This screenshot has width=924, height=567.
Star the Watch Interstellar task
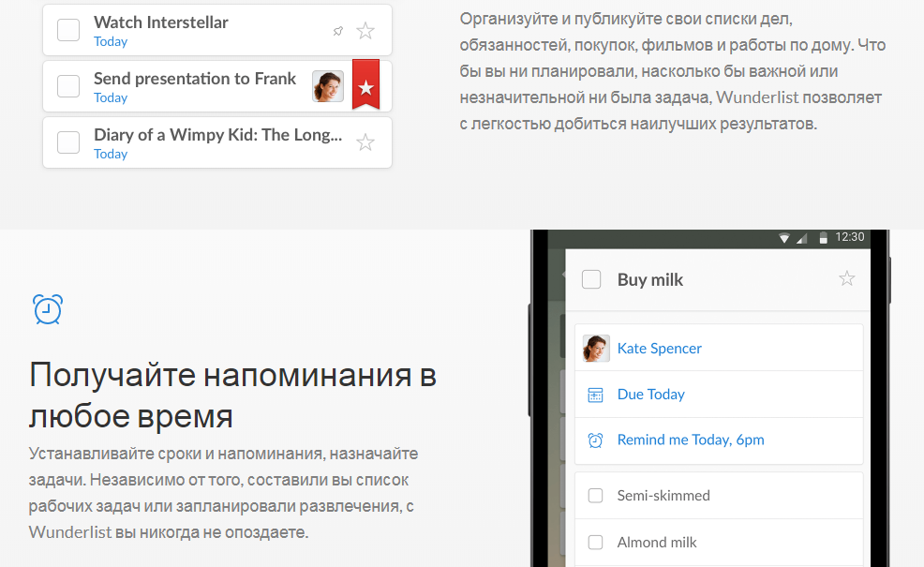coord(365,30)
